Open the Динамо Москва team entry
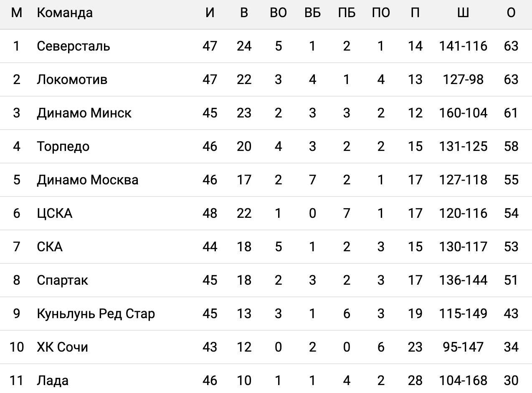This screenshot has width=532, height=393. (87, 180)
